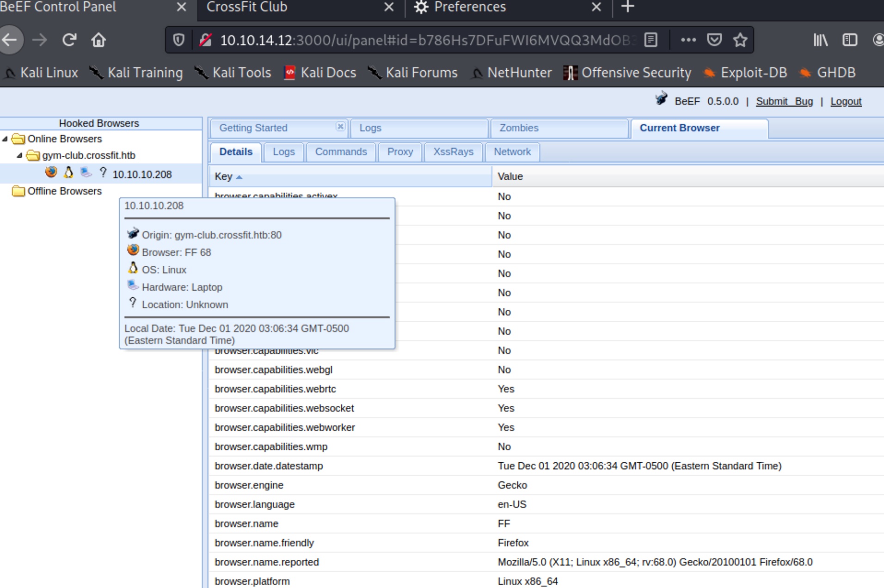Open Offensive Security bookmark
The image size is (884, 588).
pyautogui.click(x=627, y=73)
